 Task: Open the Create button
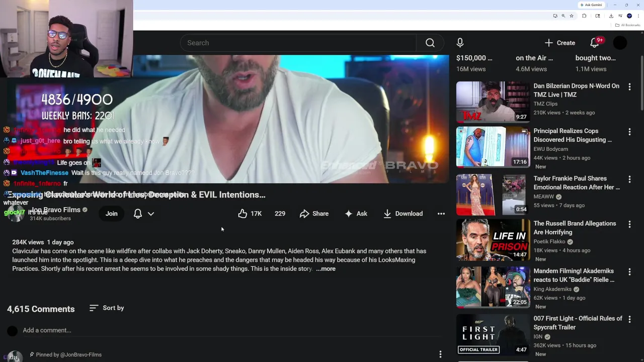click(x=559, y=43)
